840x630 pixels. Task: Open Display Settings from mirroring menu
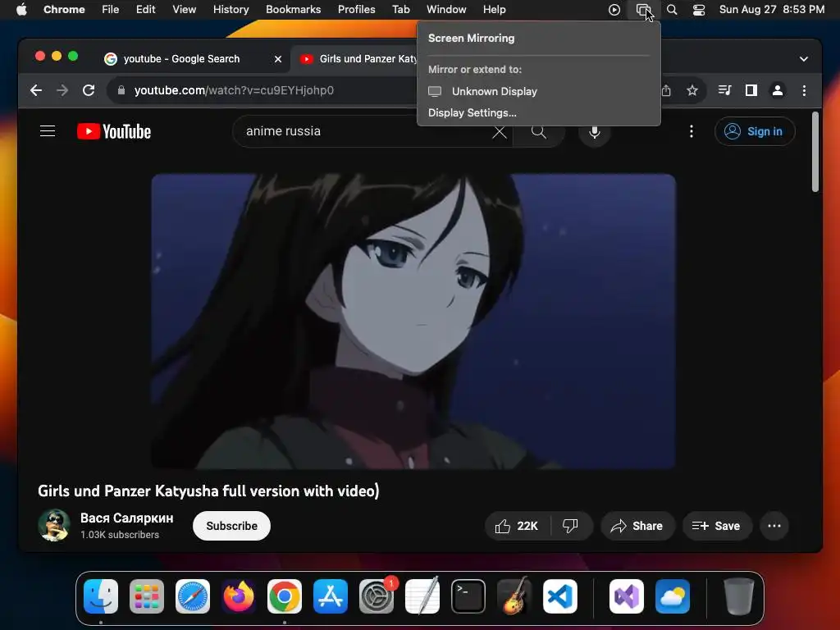(x=538, y=113)
